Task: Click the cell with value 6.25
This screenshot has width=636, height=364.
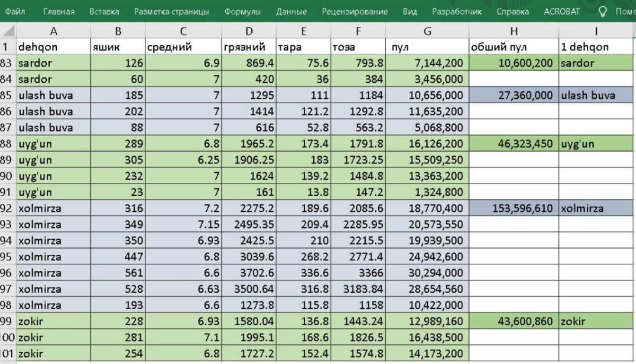Action: (x=183, y=160)
